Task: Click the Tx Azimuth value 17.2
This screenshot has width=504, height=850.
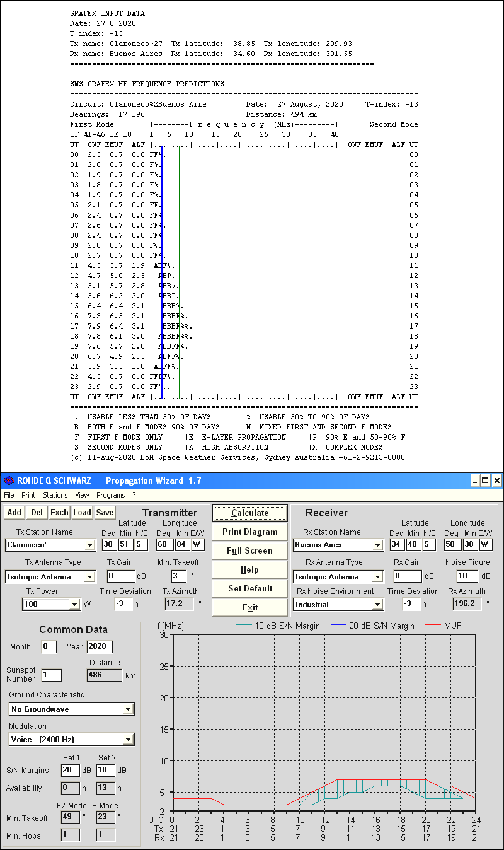Action: pyautogui.click(x=179, y=603)
